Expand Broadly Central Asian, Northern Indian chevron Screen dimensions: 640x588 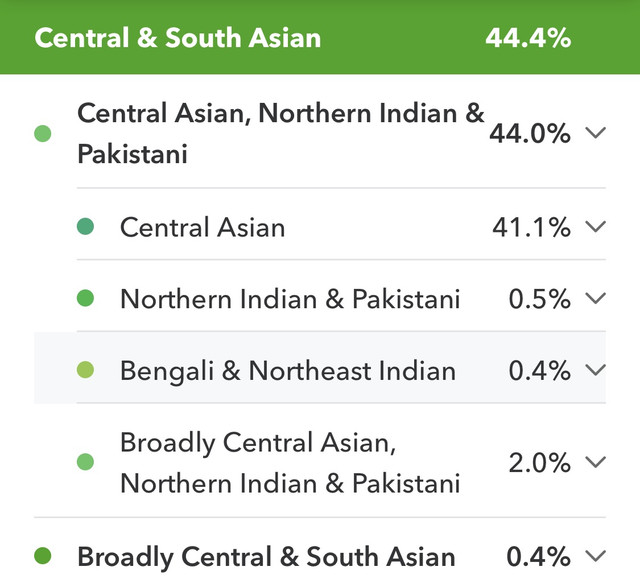click(595, 462)
